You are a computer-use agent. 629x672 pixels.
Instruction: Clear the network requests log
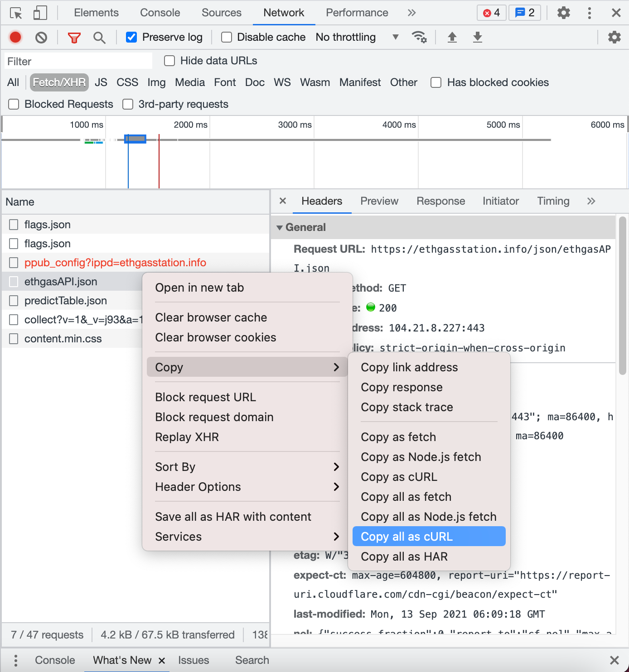coord(41,37)
